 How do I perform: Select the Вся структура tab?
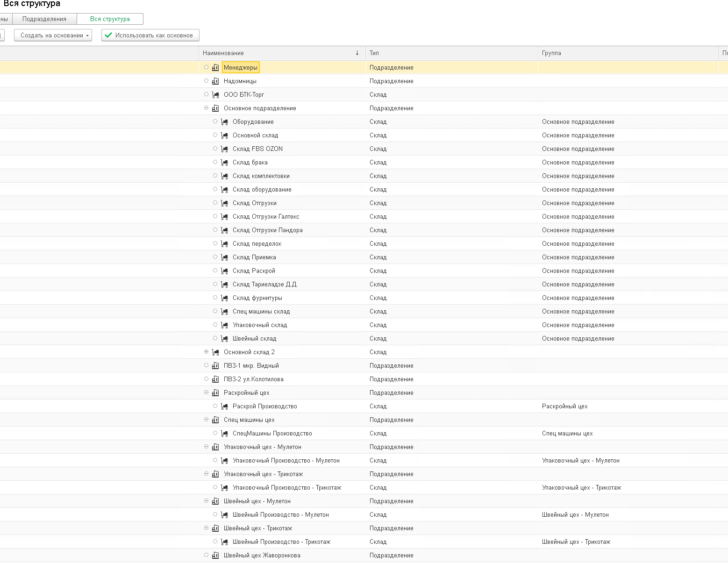[x=110, y=19]
